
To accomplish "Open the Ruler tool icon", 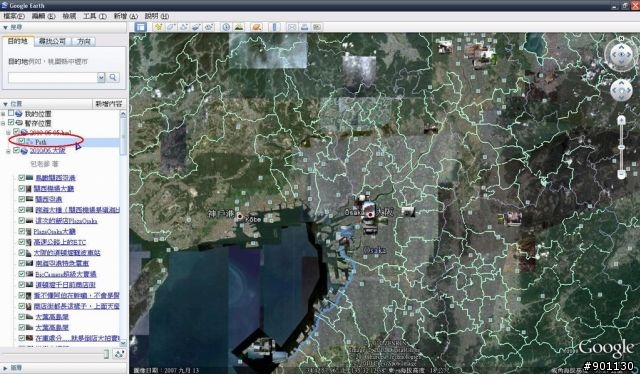I will [275, 27].
